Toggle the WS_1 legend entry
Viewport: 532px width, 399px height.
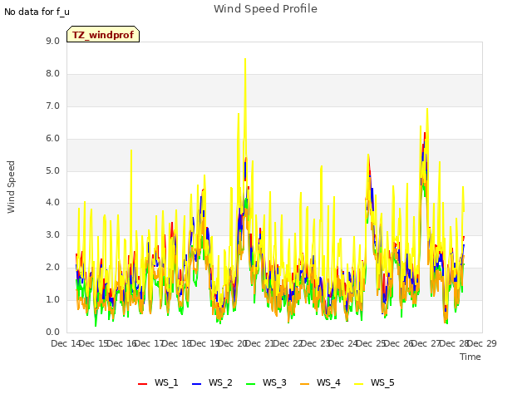[158, 382]
